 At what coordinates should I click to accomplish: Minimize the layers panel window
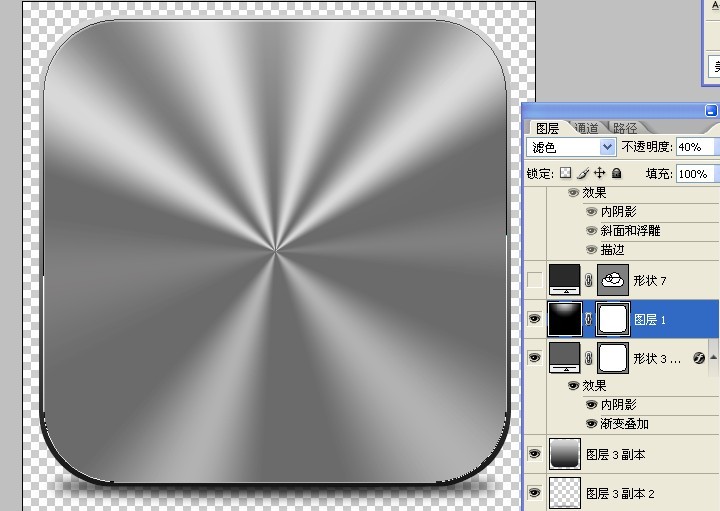(711, 111)
